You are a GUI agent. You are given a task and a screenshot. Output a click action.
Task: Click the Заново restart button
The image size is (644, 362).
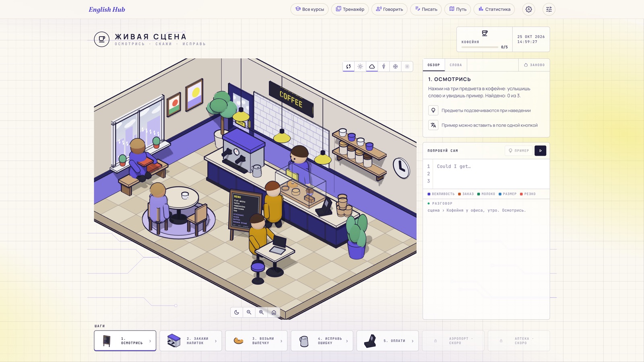[534, 65]
